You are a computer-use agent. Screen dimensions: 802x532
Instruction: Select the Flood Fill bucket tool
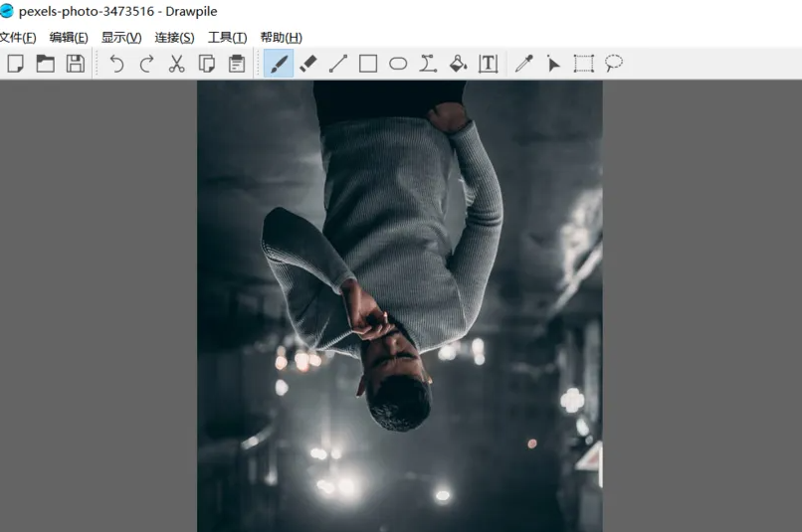458,64
